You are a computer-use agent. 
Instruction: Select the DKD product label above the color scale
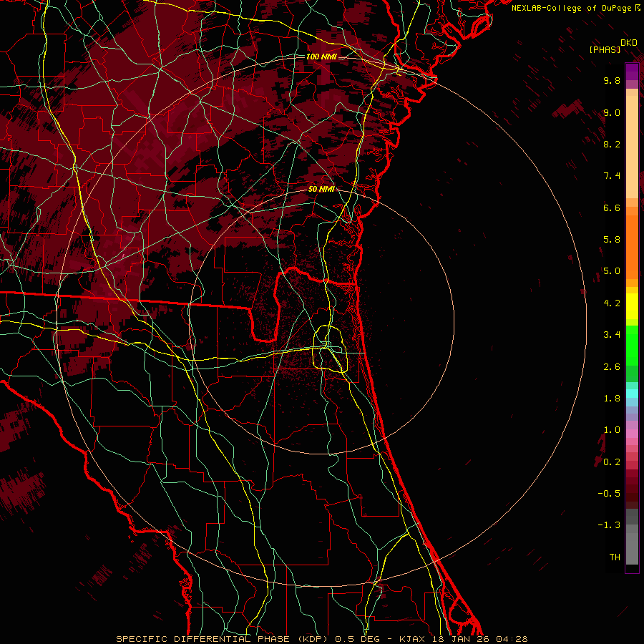[629, 42]
